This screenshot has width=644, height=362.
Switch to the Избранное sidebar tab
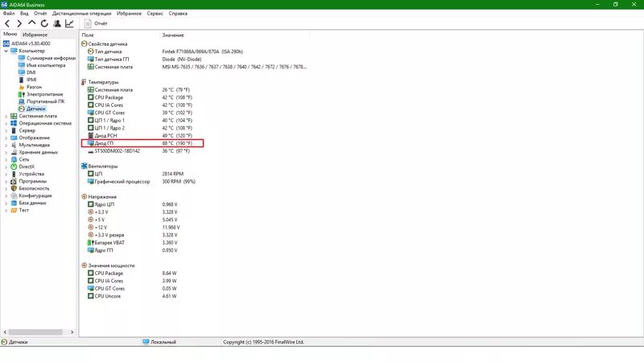point(35,35)
